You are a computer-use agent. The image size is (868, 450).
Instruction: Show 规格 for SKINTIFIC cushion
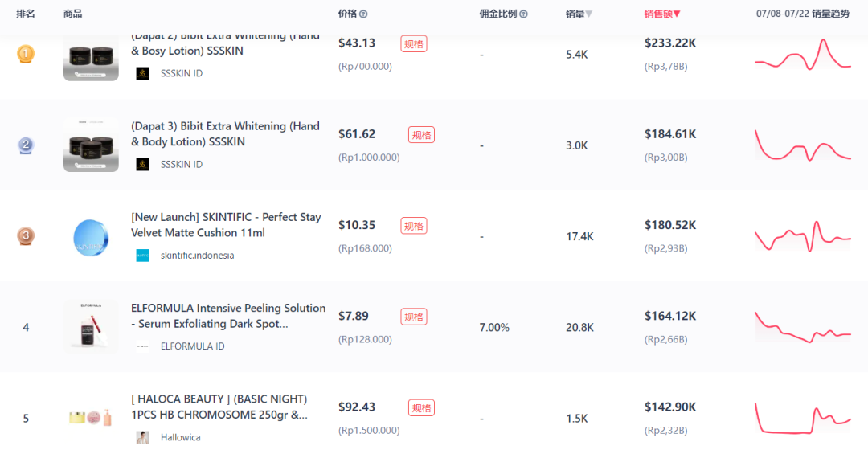414,226
